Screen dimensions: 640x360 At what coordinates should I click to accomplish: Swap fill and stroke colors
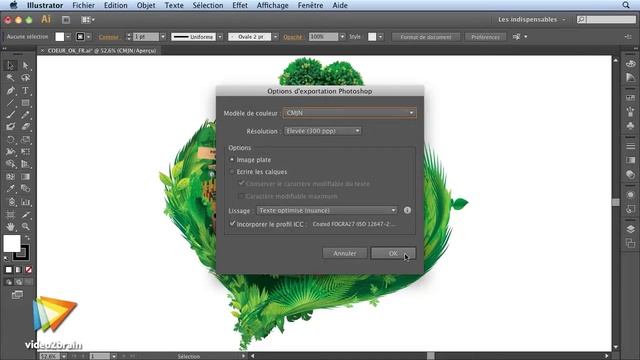(27, 237)
